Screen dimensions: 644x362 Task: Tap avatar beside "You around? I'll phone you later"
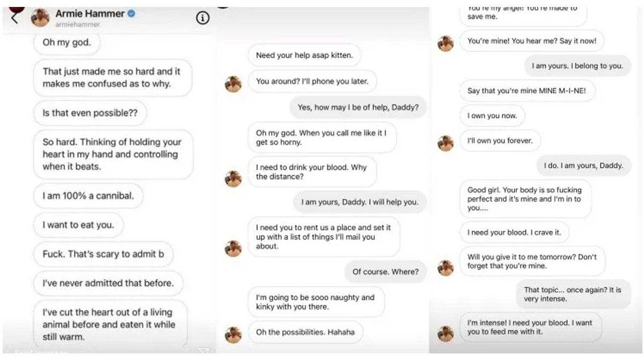click(233, 84)
